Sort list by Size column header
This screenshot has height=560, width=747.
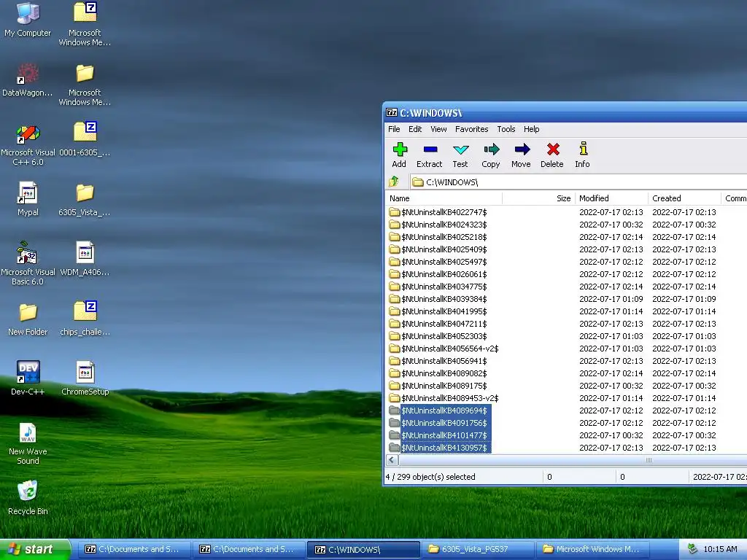[x=538, y=198]
